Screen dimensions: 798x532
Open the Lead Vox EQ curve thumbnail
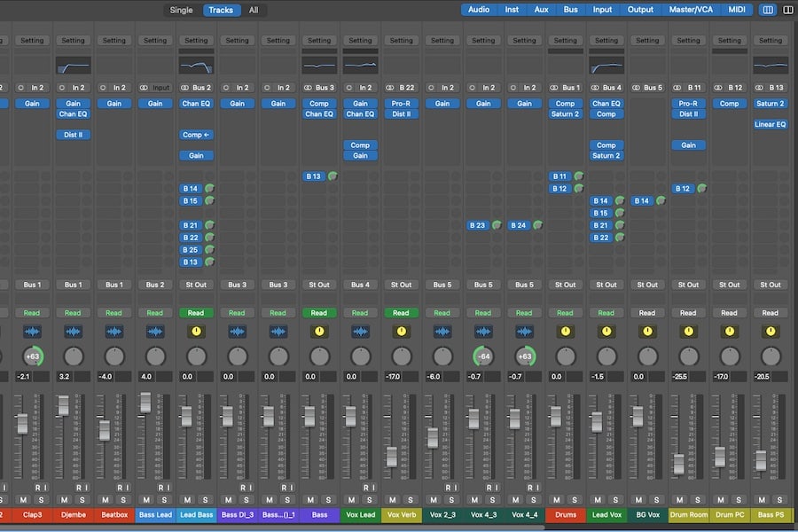coord(606,66)
